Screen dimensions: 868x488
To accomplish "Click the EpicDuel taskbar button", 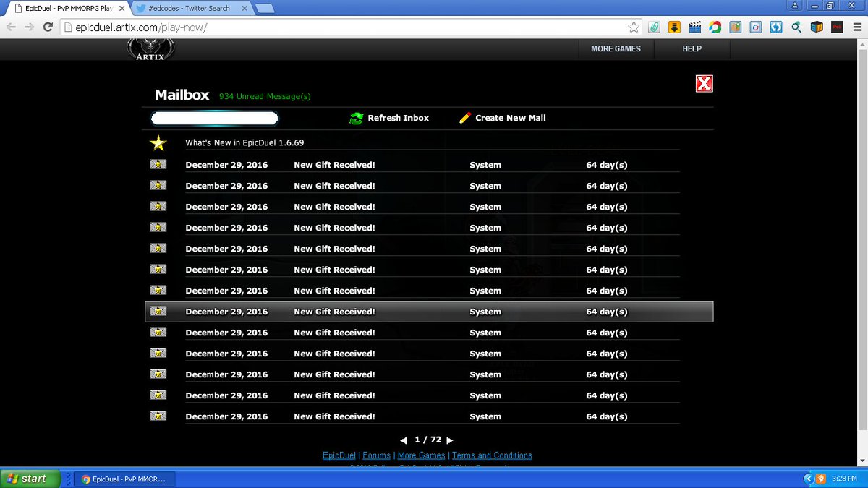I will pos(124,479).
